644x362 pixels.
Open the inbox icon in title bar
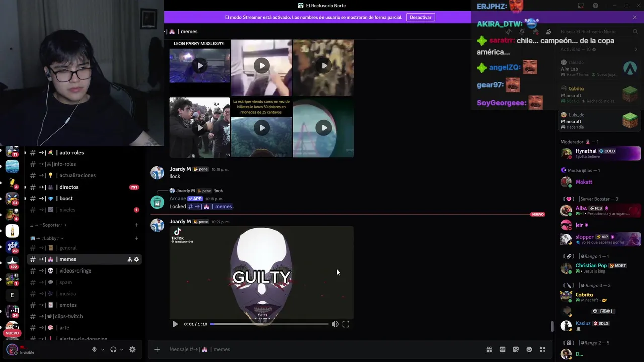580,6
